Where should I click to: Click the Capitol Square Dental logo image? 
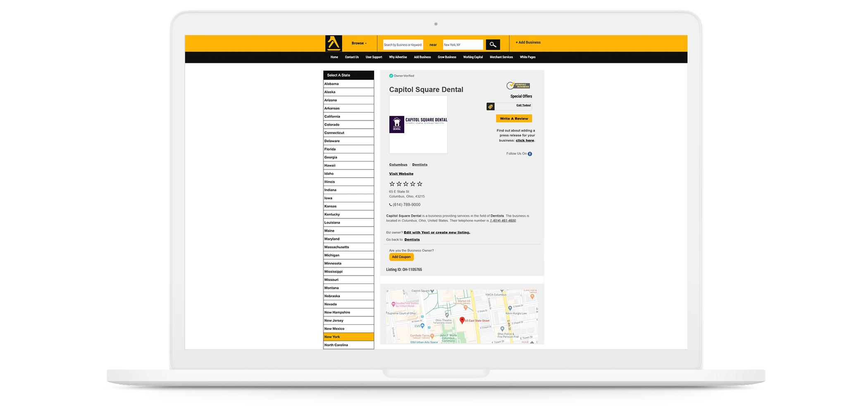(418, 124)
